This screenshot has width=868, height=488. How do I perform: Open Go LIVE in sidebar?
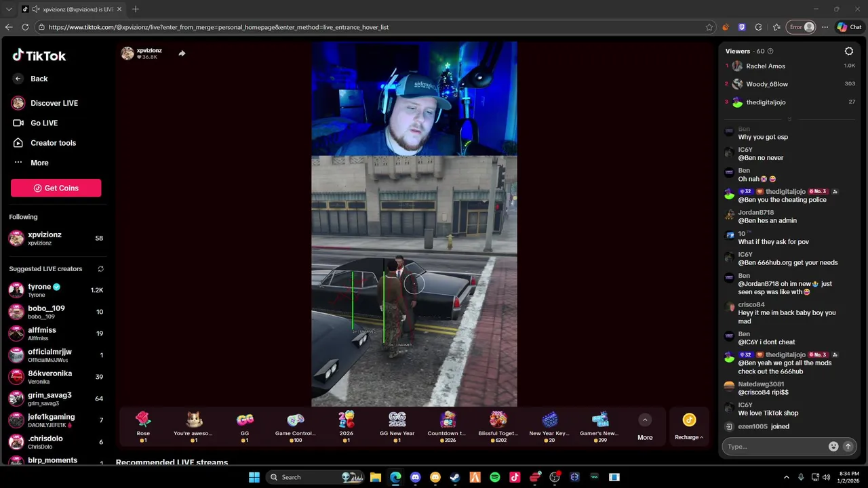35,123
